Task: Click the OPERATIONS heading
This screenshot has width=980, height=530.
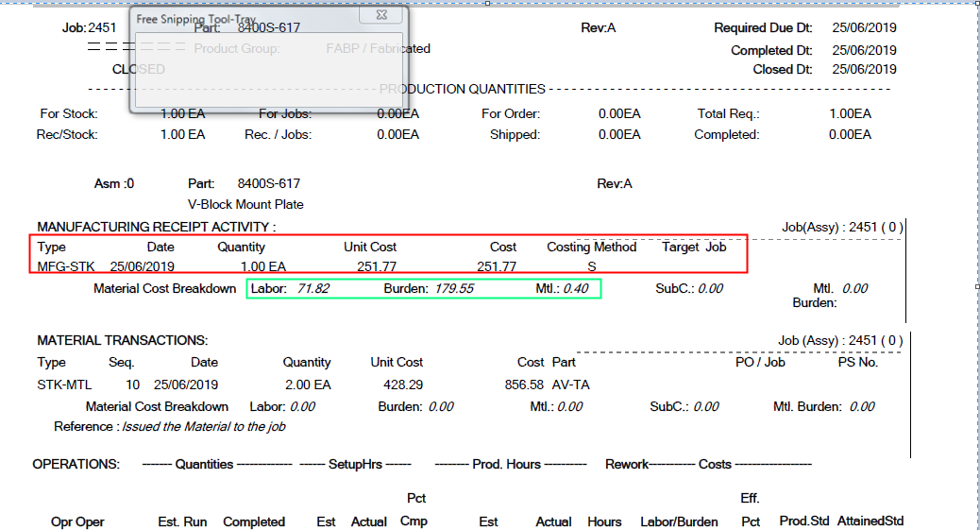Action: click(x=76, y=464)
